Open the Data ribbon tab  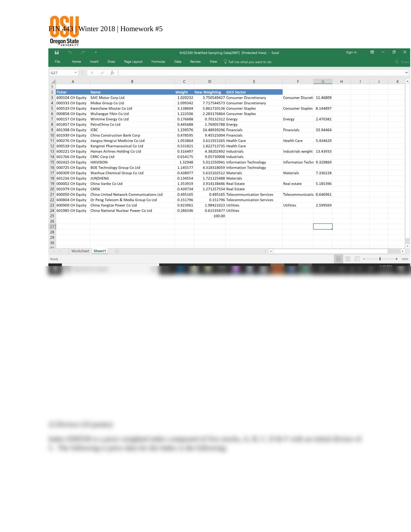(177, 62)
